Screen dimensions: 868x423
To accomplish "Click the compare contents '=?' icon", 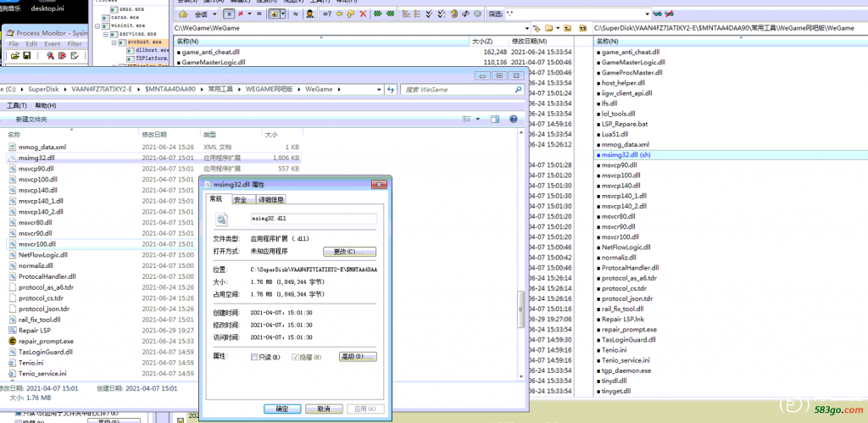I will (x=327, y=14).
